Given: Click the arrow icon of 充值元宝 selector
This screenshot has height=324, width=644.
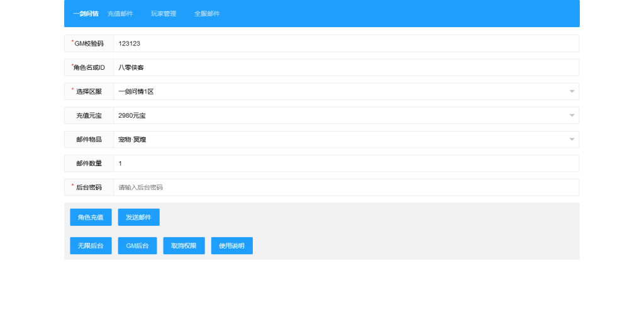Looking at the screenshot, I should [x=572, y=116].
